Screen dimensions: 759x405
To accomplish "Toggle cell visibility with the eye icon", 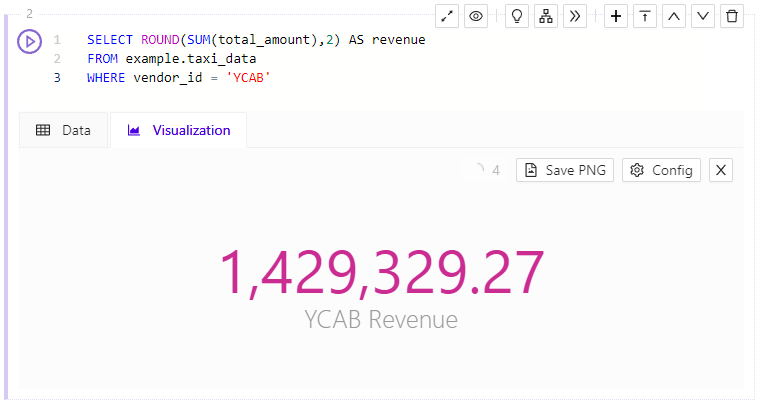I will tap(476, 16).
